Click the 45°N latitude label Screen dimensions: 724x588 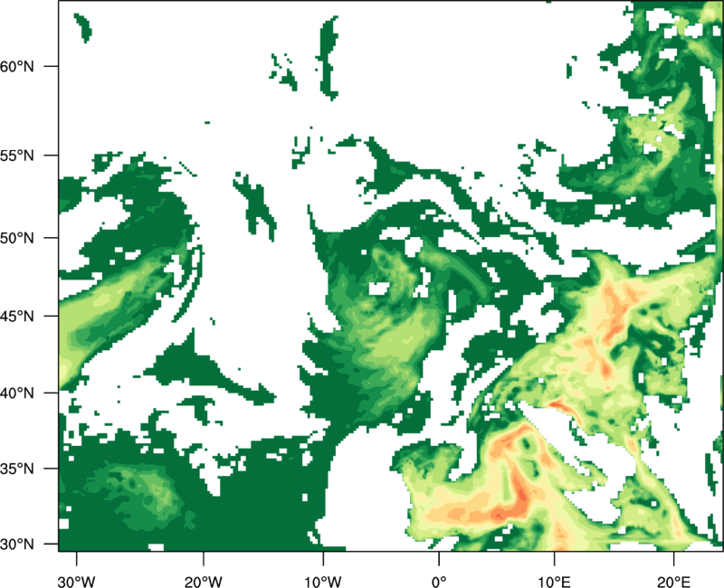17,316
